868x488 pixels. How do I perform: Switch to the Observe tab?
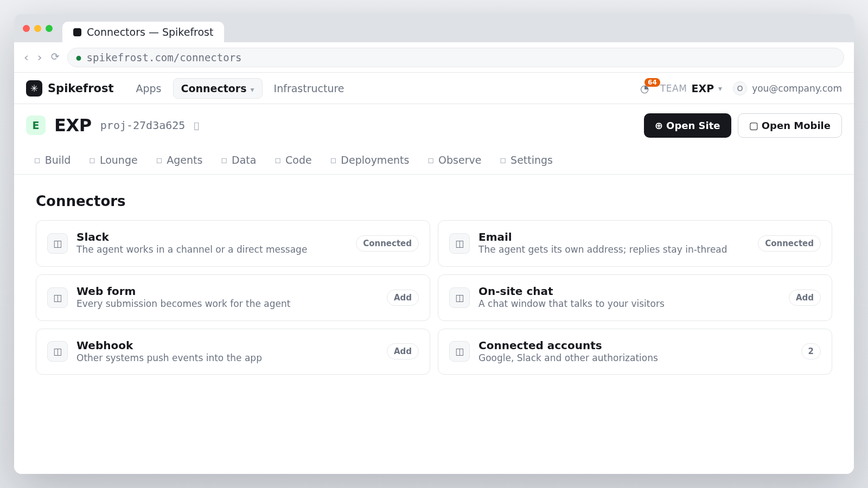click(x=455, y=160)
